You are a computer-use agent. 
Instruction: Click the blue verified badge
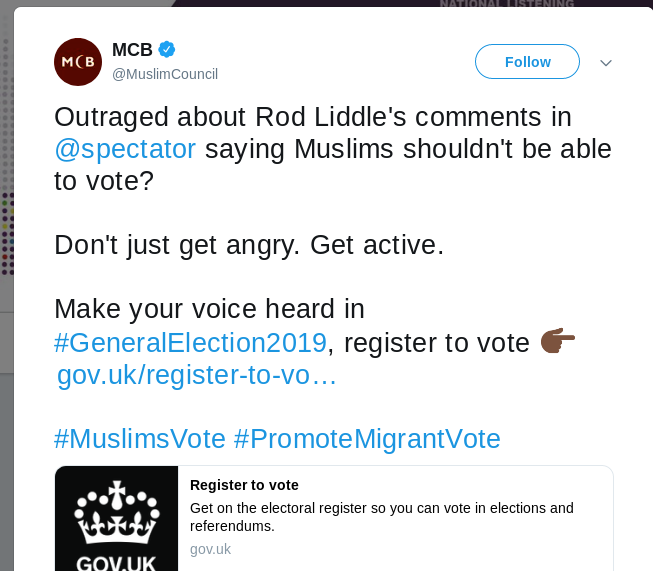(168, 50)
